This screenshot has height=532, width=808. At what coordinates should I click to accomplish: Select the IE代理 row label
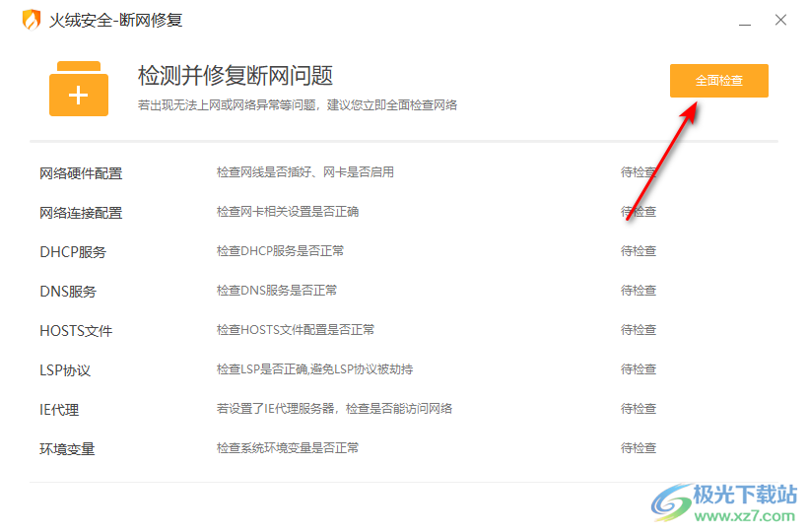click(59, 410)
